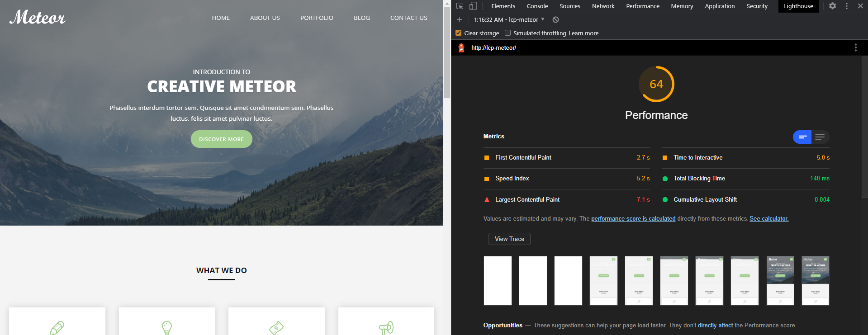Open DevTools settings gear
Image resolution: width=868 pixels, height=335 pixels.
coord(832,6)
